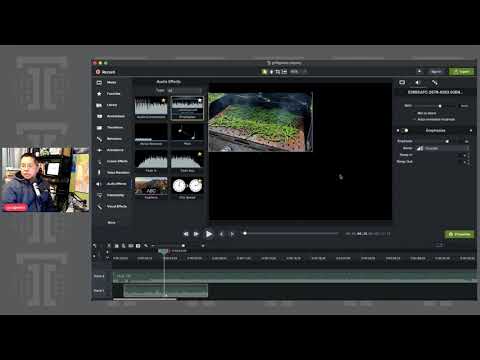Open Cursor Effects in the sidebar
Screen dimensions: 480x360
[x=112, y=161]
